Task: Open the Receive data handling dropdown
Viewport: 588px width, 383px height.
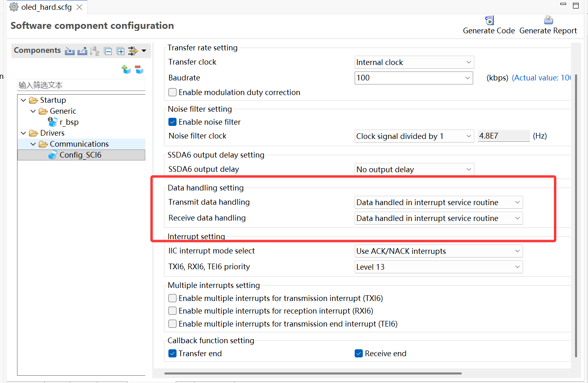Action: [439, 218]
